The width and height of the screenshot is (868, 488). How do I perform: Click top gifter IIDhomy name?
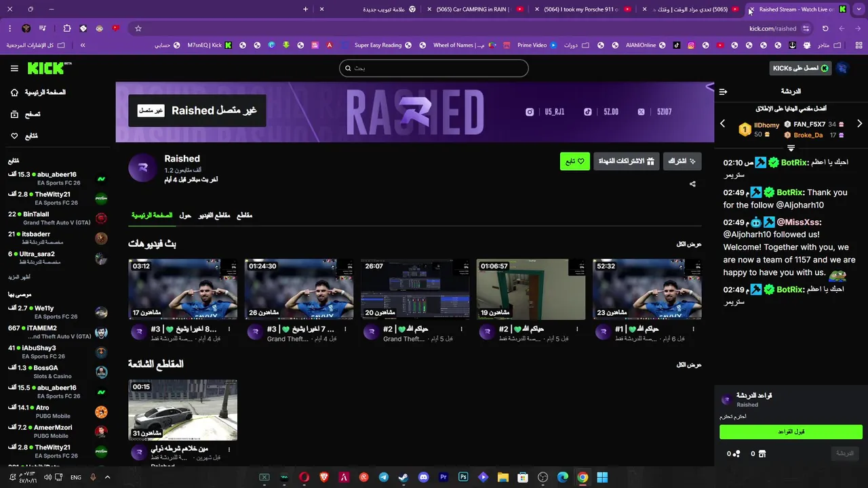click(767, 125)
